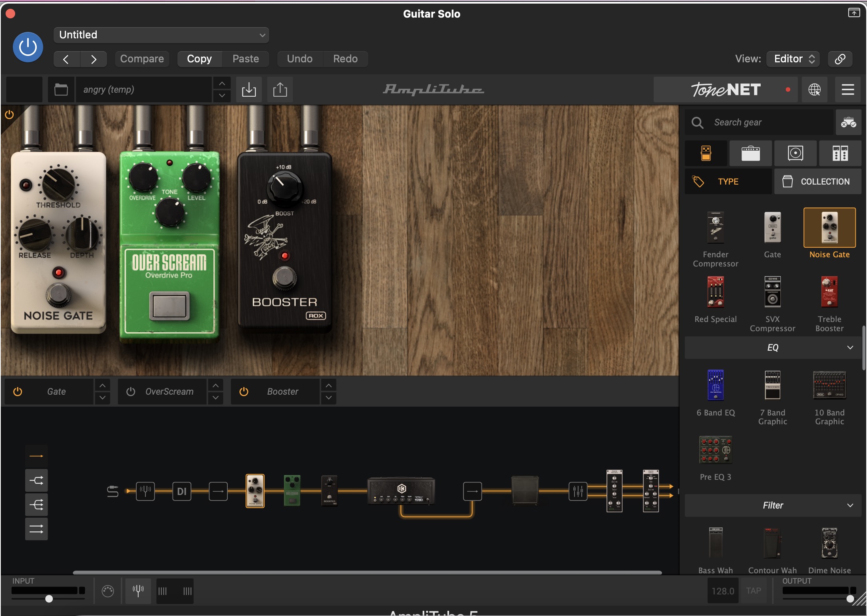Click the Booster pedal BOOST knob
The image size is (867, 616).
click(x=284, y=187)
